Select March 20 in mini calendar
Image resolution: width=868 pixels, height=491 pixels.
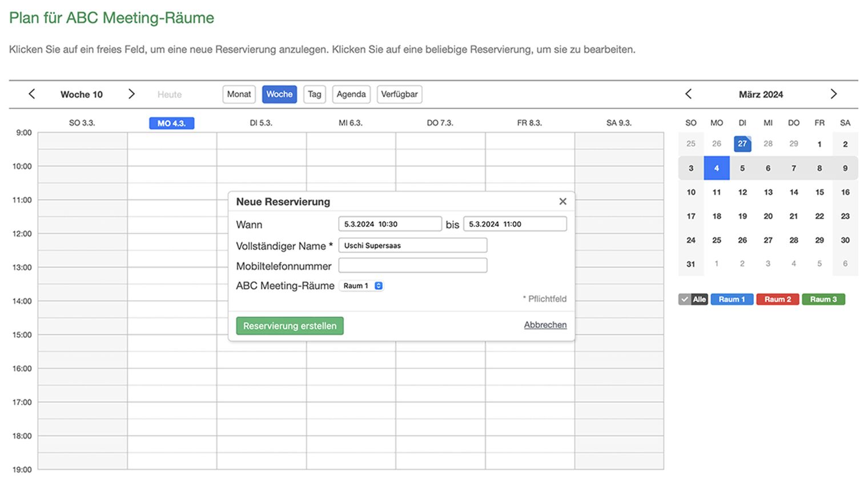(768, 216)
